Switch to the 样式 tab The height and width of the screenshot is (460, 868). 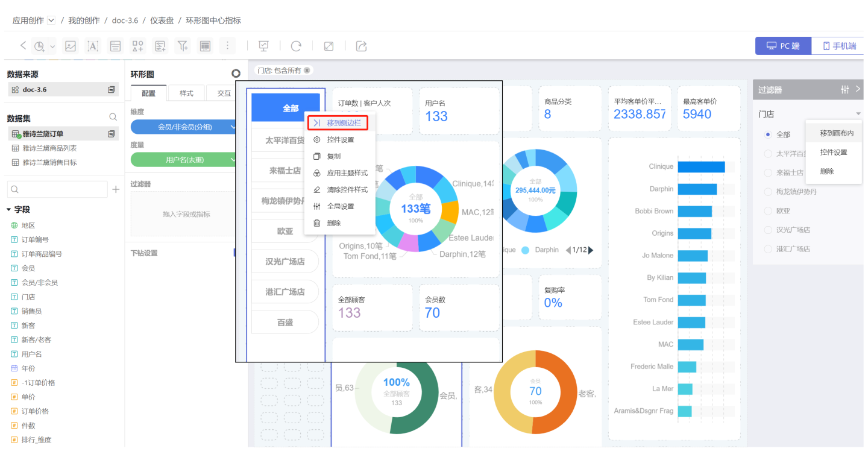(186, 93)
